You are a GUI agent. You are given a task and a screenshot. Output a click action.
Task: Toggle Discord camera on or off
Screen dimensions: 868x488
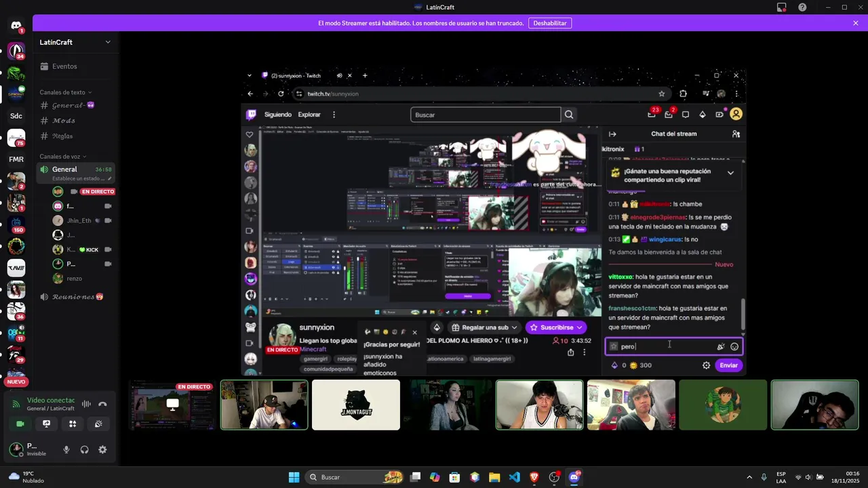(x=20, y=424)
